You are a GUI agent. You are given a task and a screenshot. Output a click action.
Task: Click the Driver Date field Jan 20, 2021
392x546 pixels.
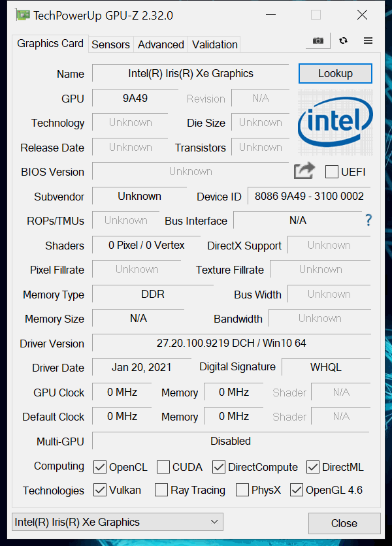[142, 367]
